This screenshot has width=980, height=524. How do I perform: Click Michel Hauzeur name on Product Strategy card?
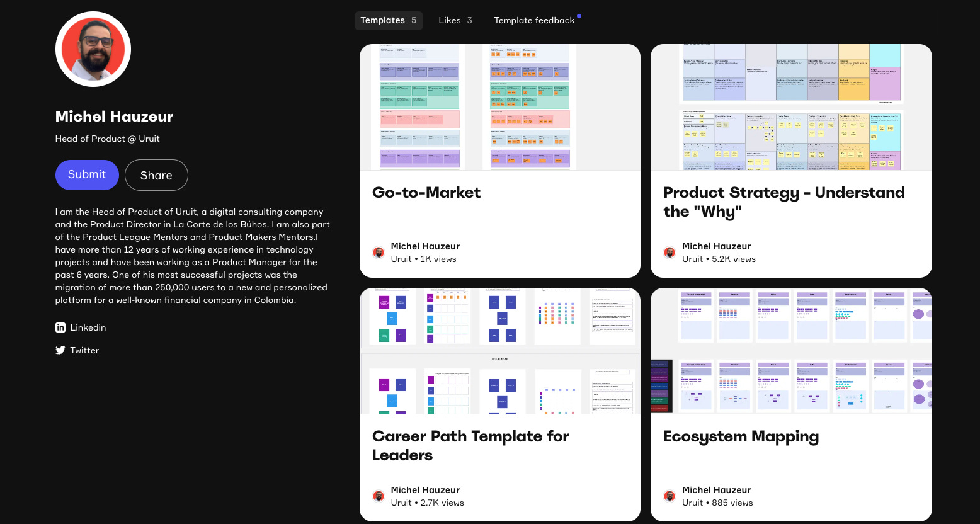pyautogui.click(x=717, y=246)
